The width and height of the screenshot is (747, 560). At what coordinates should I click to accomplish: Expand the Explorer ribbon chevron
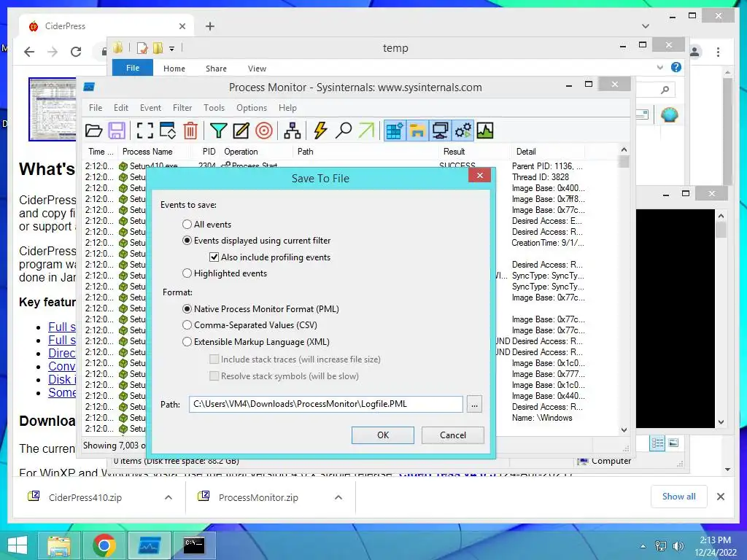click(659, 67)
